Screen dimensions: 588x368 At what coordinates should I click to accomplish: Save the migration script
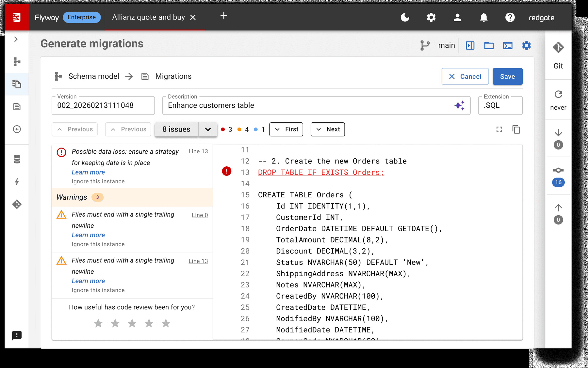click(508, 76)
